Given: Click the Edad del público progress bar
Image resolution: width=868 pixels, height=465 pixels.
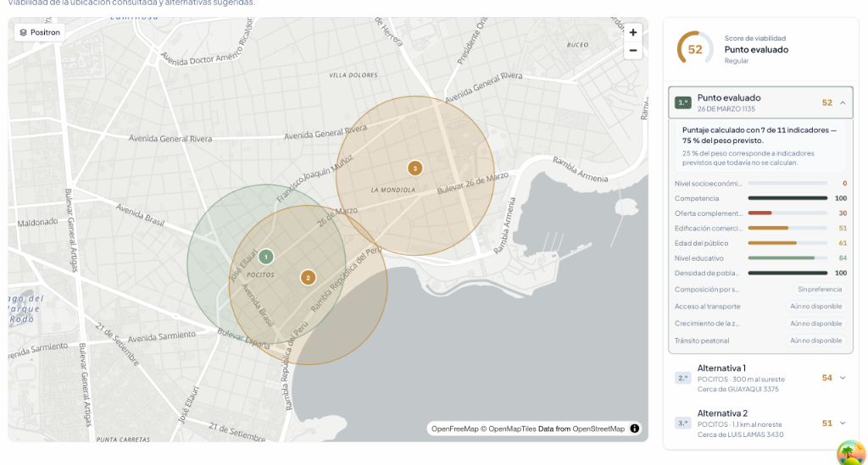Looking at the screenshot, I should pyautogui.click(x=787, y=243).
